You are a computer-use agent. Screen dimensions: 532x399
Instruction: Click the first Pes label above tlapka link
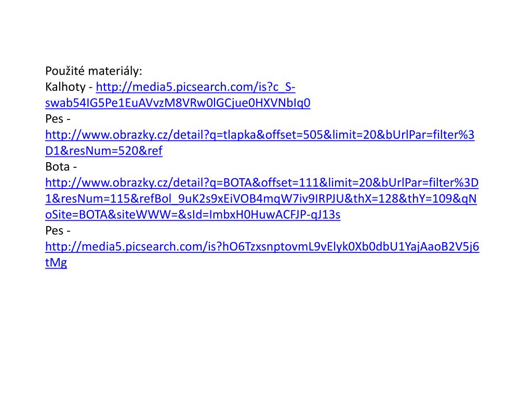(54, 119)
